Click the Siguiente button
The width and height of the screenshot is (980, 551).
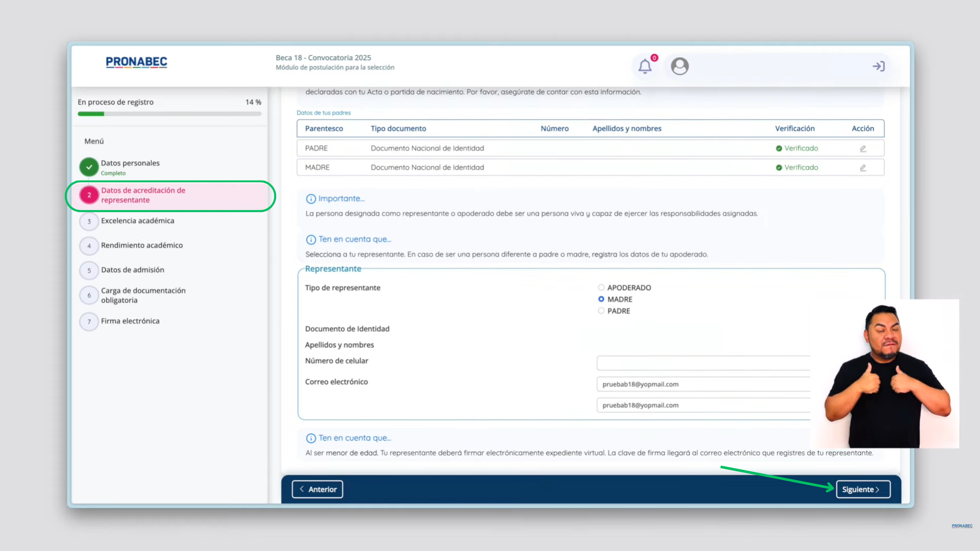863,489
